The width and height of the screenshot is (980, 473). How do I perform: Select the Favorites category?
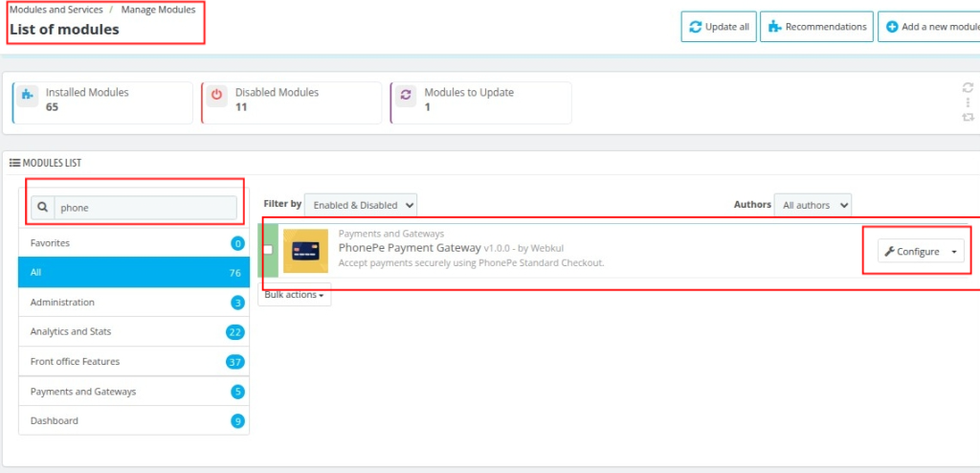pyautogui.click(x=134, y=243)
